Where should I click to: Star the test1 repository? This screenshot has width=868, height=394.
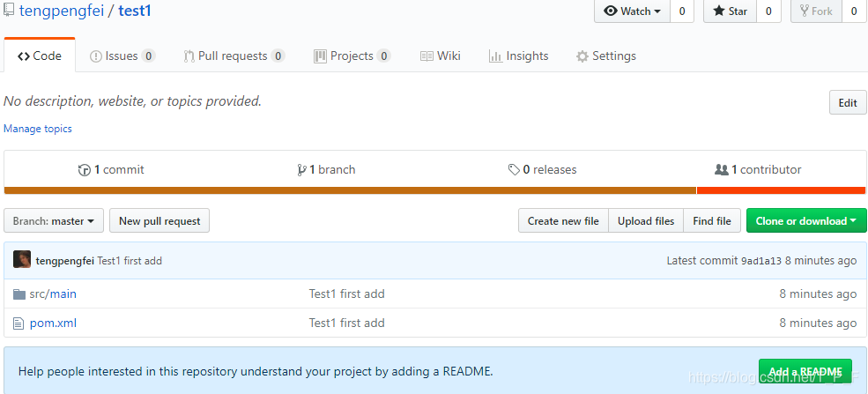click(731, 11)
